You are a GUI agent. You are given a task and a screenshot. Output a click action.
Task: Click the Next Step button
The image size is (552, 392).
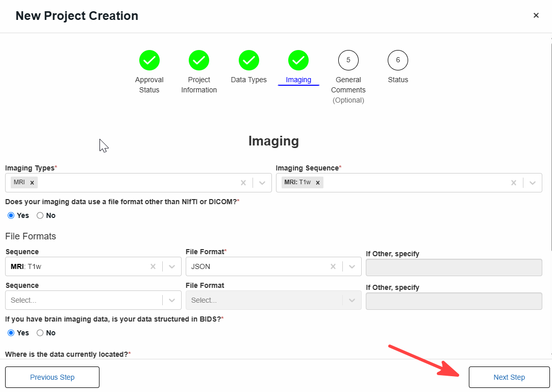pyautogui.click(x=509, y=377)
